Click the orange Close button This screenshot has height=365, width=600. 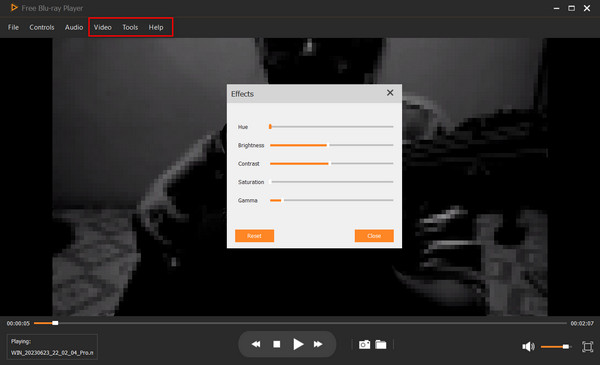(374, 236)
